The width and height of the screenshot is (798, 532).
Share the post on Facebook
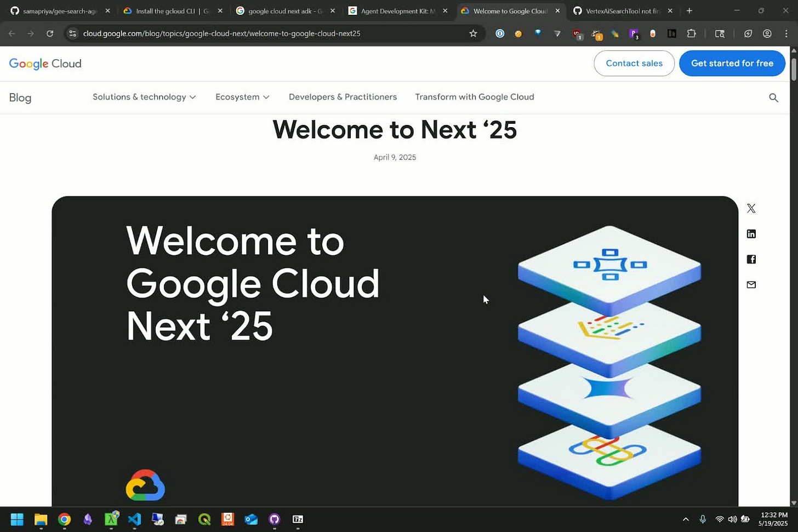pos(751,259)
